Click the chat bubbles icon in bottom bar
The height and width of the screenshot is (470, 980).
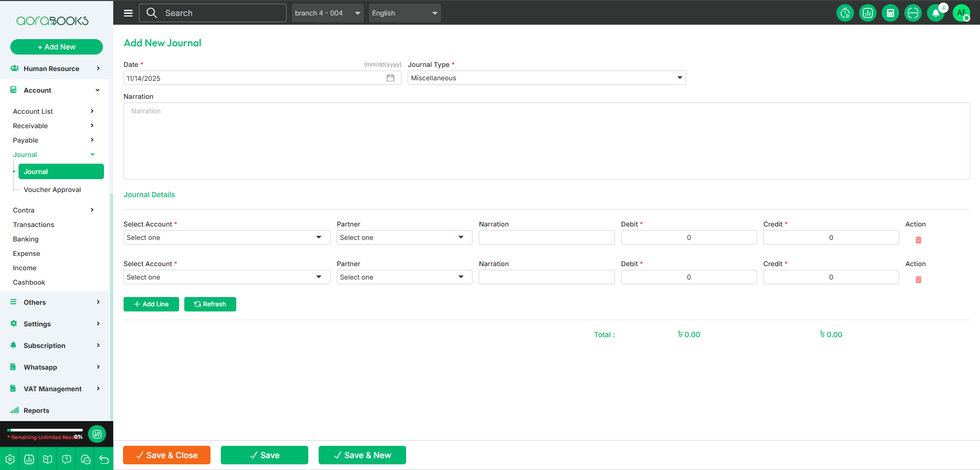point(85,459)
